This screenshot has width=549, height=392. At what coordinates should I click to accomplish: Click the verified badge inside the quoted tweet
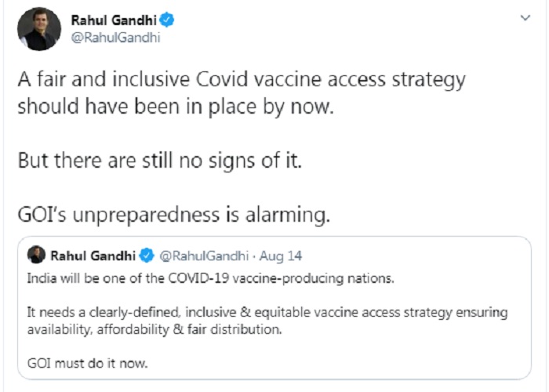(147, 256)
